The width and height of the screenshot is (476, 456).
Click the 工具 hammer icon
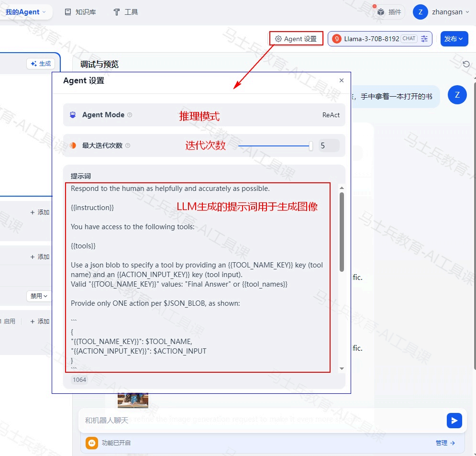[x=117, y=12]
